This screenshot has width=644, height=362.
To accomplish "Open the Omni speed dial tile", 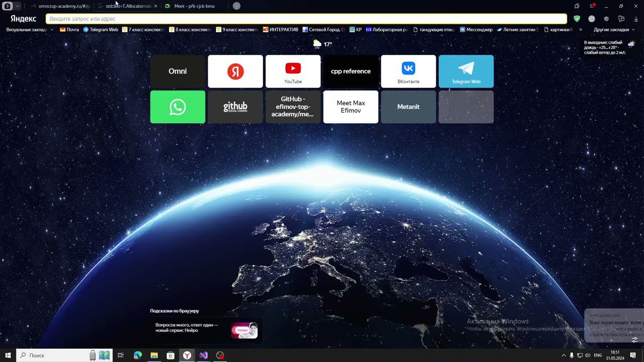I will pyautogui.click(x=178, y=71).
